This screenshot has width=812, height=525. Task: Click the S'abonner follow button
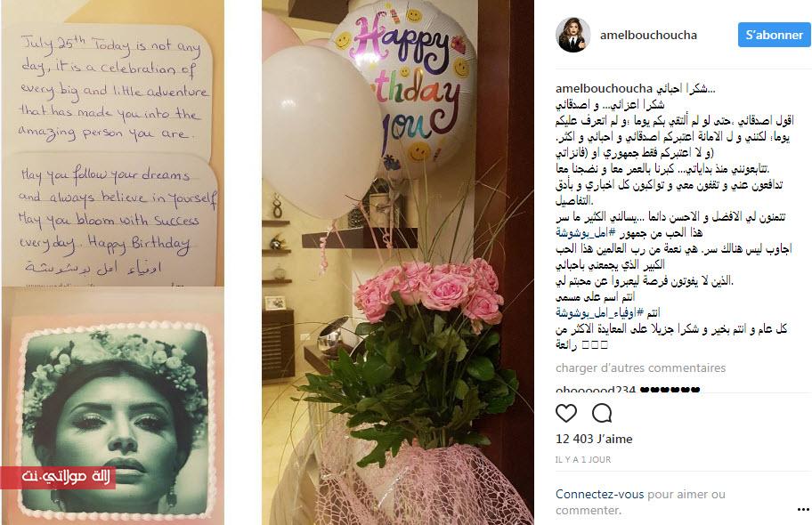[x=775, y=35]
